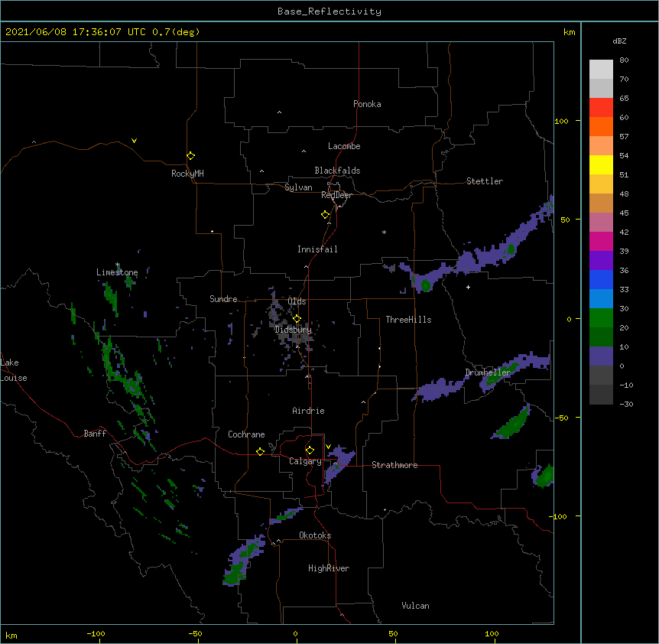Click the sky blue swatch above 30
Viewport: 659px width, 644px height.
click(601, 298)
